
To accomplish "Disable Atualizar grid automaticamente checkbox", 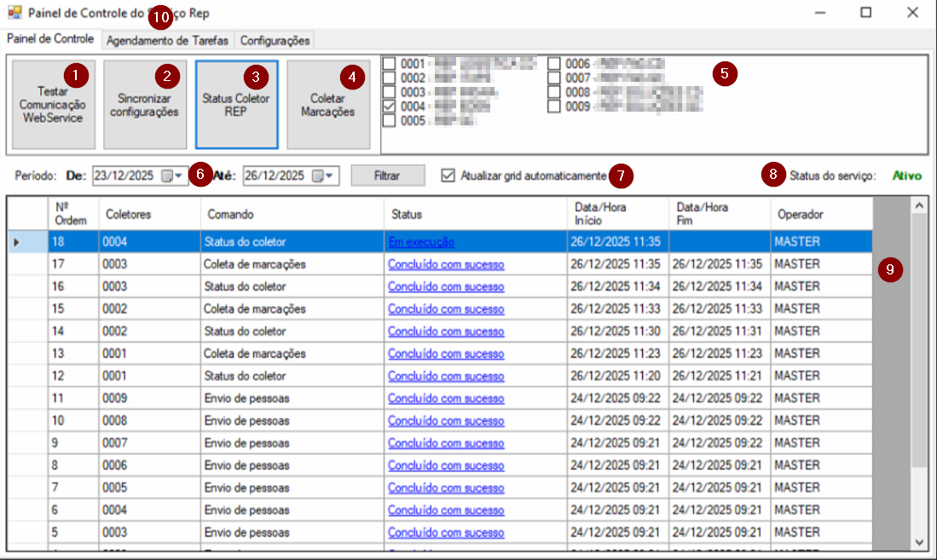I will [448, 176].
